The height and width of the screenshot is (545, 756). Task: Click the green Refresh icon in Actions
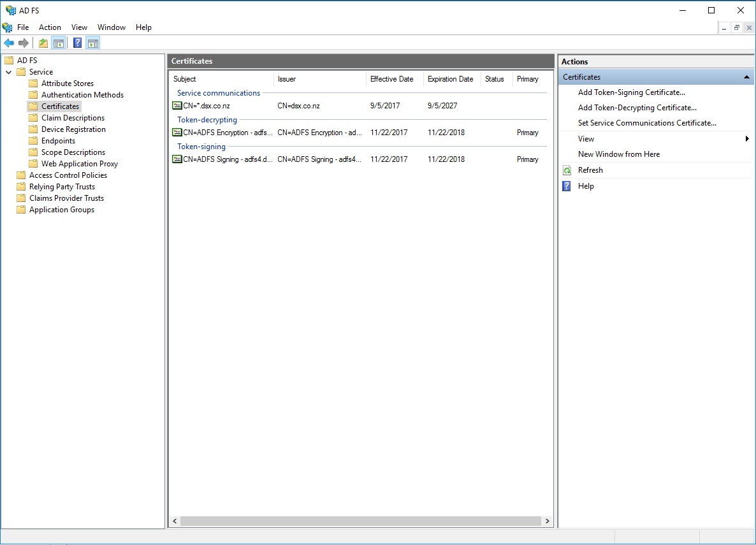tap(567, 170)
